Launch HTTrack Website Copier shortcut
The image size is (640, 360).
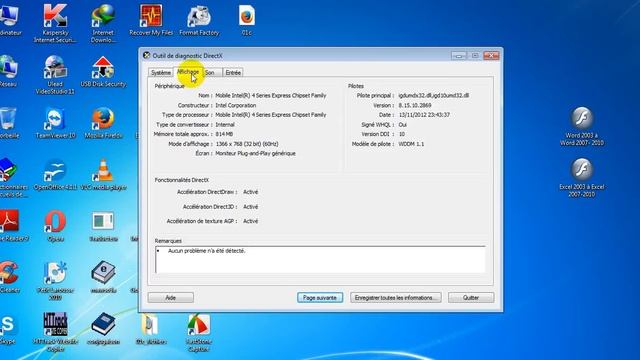55,332
